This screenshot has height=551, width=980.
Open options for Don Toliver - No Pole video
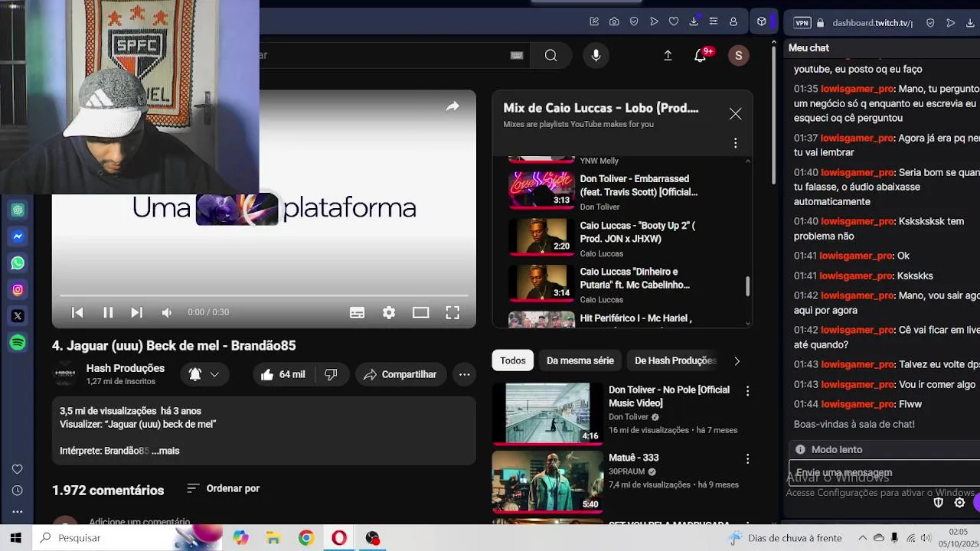click(747, 391)
